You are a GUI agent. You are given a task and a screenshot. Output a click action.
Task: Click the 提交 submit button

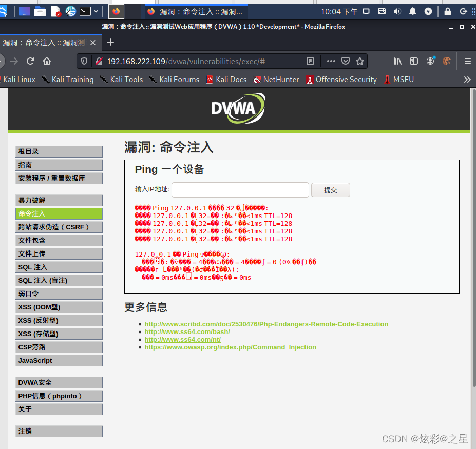(330, 189)
